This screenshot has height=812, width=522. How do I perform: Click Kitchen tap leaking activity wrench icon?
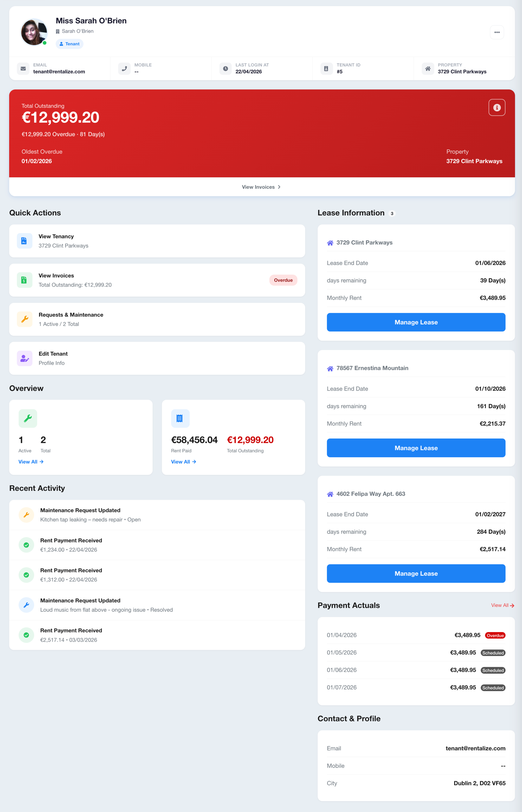[26, 515]
